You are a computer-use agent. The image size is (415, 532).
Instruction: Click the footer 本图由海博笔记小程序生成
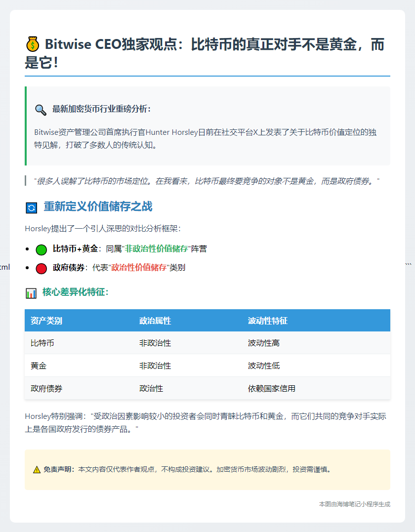pyautogui.click(x=355, y=504)
